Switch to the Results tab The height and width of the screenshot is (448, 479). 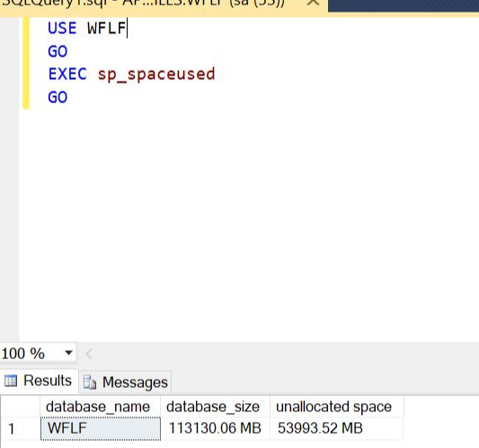[39, 381]
